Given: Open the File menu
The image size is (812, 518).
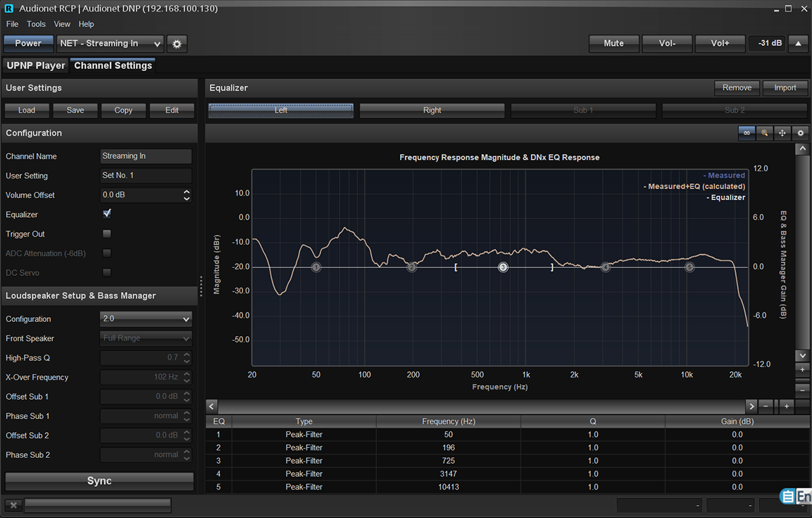Looking at the screenshot, I should click(x=12, y=24).
